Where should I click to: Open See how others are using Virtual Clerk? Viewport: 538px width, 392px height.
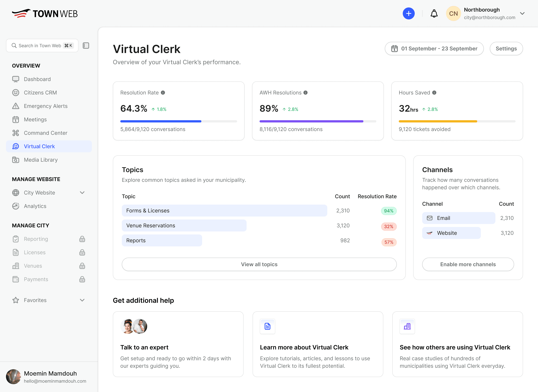coord(457,344)
